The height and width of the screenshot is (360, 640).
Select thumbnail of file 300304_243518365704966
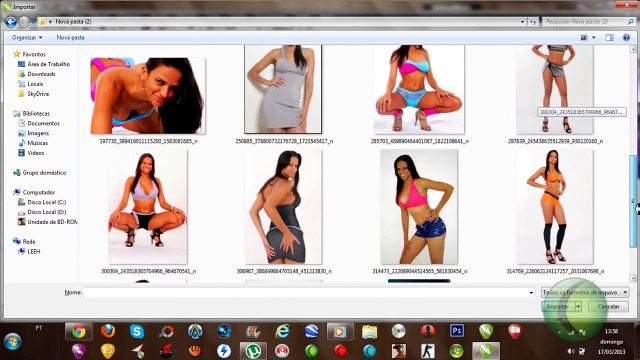pos(148,207)
